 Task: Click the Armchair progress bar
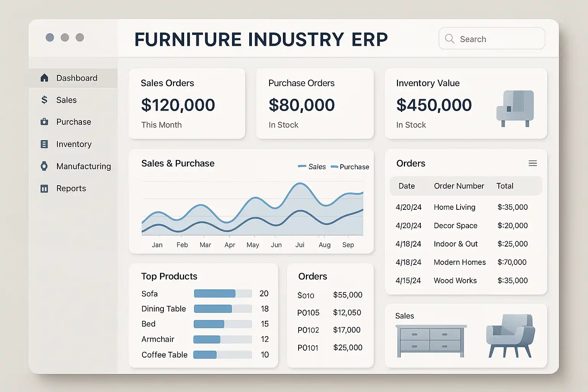point(223,339)
